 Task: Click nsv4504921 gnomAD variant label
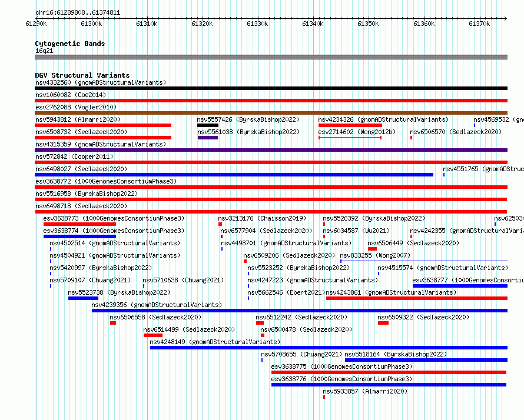click(x=115, y=255)
